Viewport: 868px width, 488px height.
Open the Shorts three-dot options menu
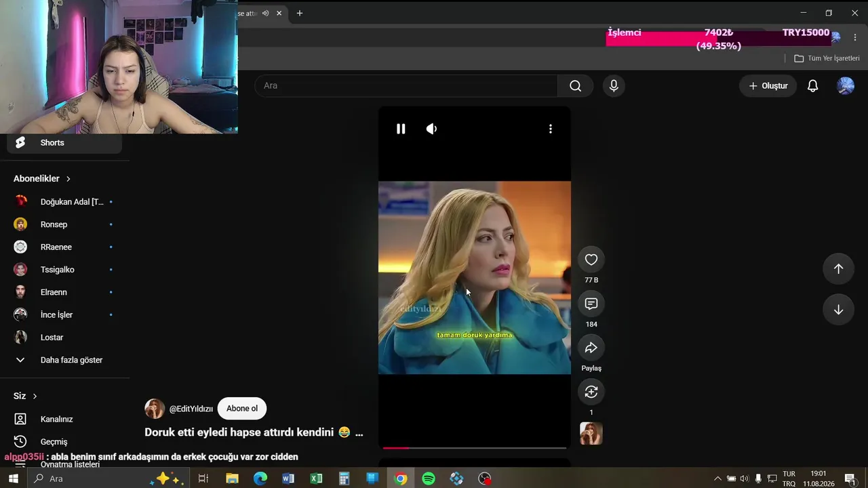(551, 129)
